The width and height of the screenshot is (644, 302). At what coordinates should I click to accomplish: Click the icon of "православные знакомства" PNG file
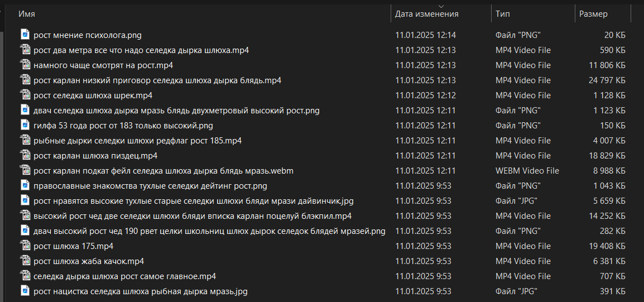click(26, 185)
